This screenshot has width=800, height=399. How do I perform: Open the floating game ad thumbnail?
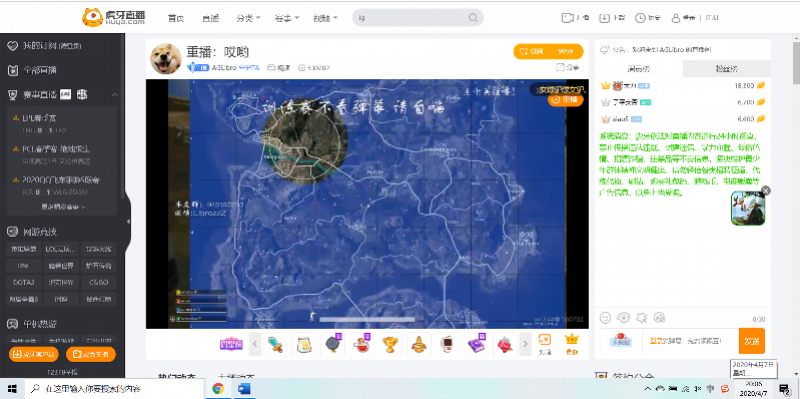[747, 208]
